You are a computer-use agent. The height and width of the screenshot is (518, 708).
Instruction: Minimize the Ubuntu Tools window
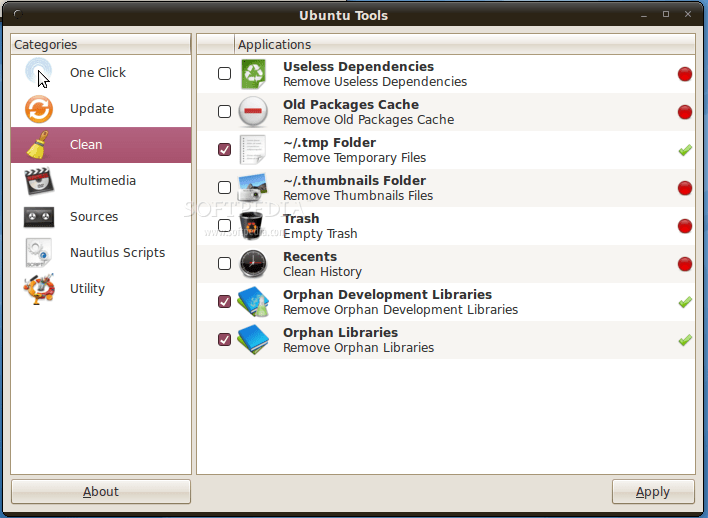(x=644, y=15)
